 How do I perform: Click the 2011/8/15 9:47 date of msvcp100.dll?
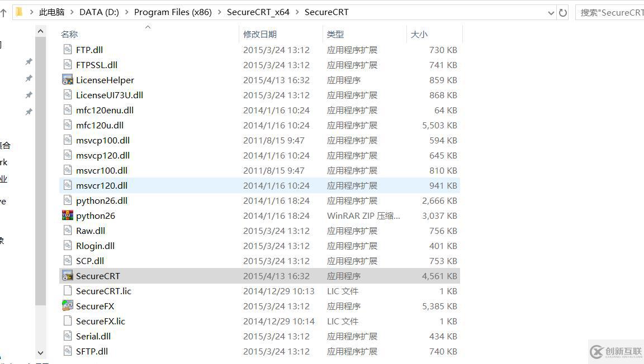[x=273, y=140]
